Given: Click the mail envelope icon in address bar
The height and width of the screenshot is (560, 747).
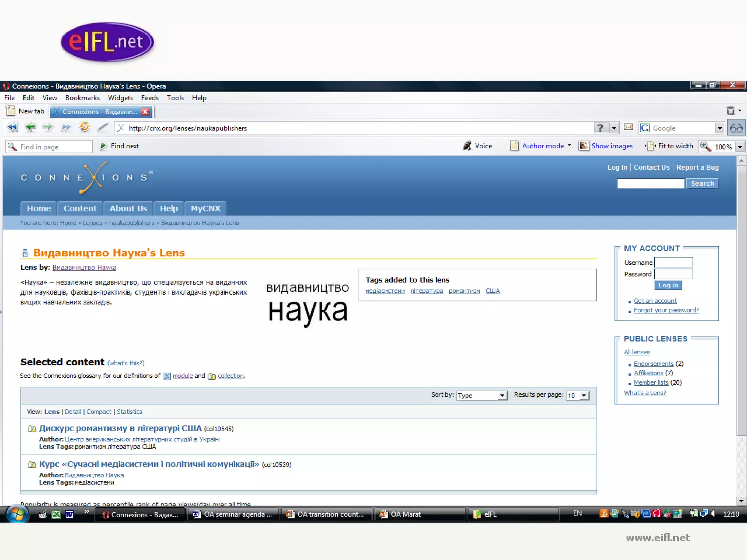Looking at the screenshot, I should [628, 127].
